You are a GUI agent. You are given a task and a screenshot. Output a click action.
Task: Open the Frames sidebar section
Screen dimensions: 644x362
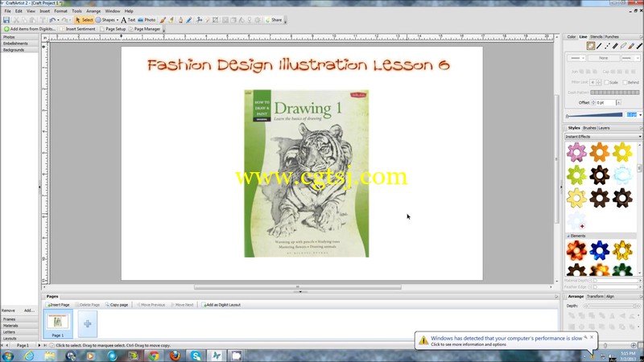(x=19, y=319)
